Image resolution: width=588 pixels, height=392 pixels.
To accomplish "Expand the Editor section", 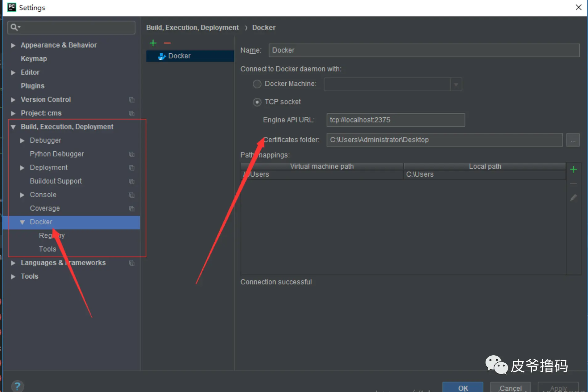I will tap(13, 72).
